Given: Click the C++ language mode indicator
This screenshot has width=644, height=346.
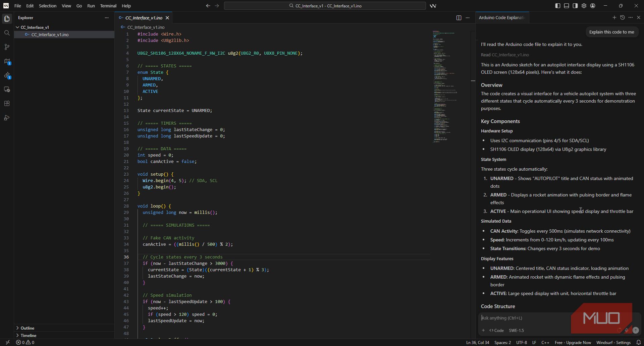Looking at the screenshot, I should [x=545, y=342].
